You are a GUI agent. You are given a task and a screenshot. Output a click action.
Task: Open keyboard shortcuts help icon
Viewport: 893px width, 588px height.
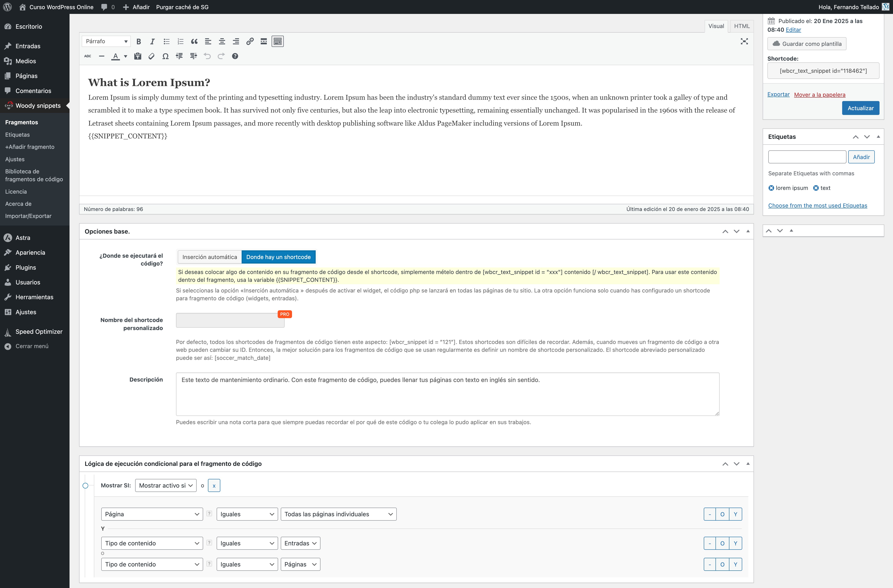point(235,56)
